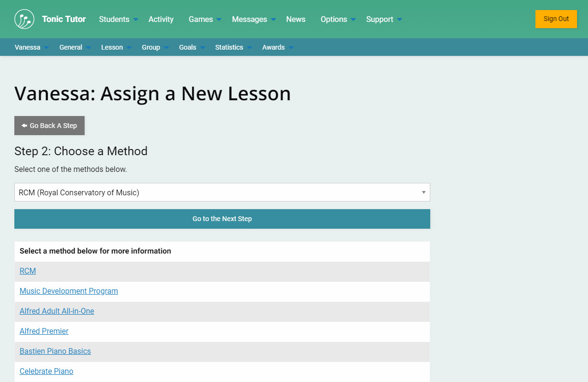
Task: Open the RCM method information link
Action: coord(28,271)
